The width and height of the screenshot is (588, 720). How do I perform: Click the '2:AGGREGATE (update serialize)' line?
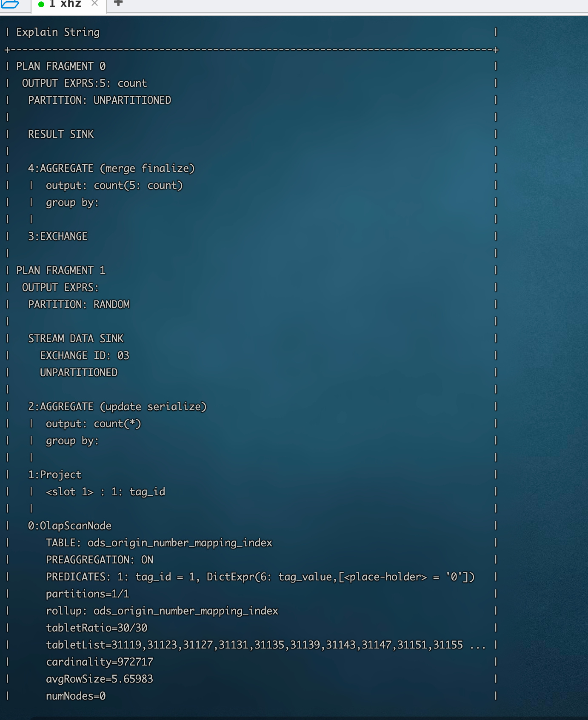coord(117,407)
